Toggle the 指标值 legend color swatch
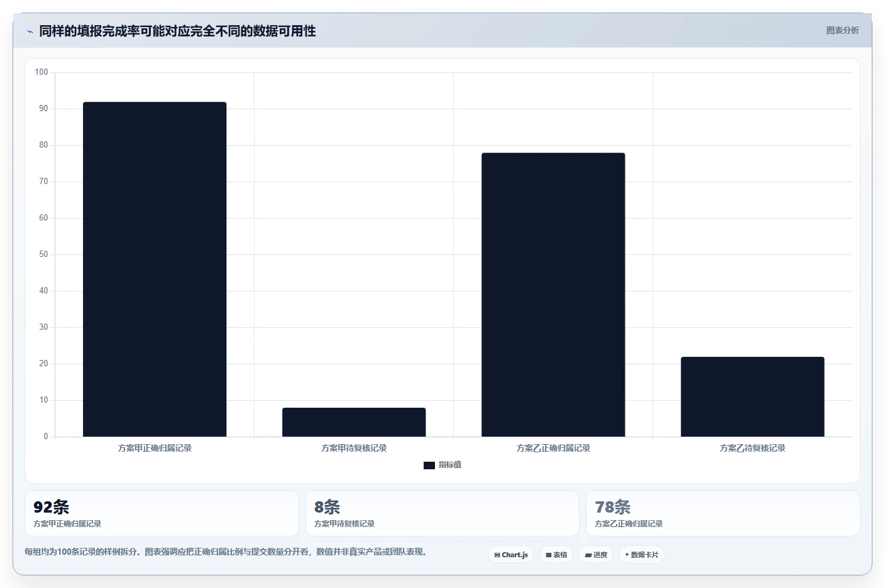The height and width of the screenshot is (588, 885). click(x=429, y=465)
